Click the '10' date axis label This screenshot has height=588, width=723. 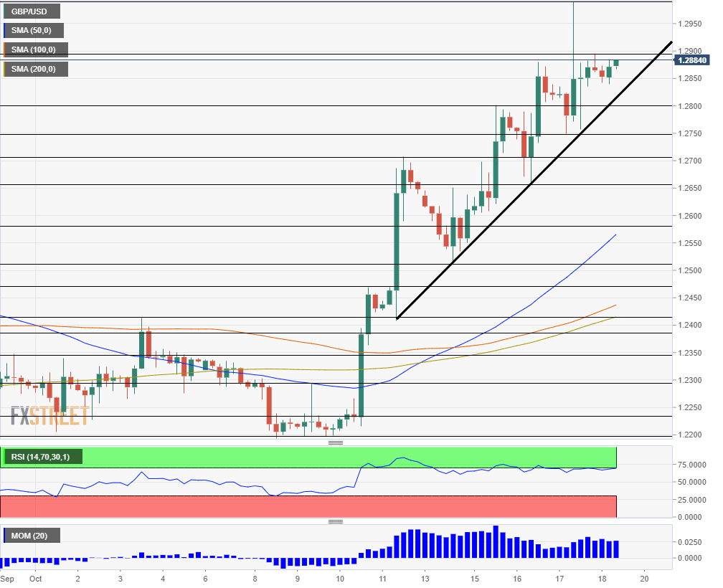pos(340,579)
